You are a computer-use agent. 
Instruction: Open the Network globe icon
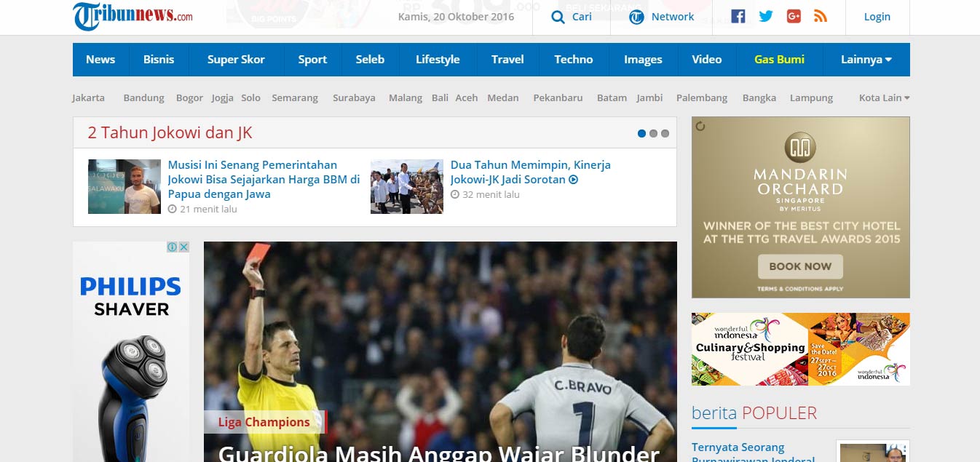(x=636, y=17)
